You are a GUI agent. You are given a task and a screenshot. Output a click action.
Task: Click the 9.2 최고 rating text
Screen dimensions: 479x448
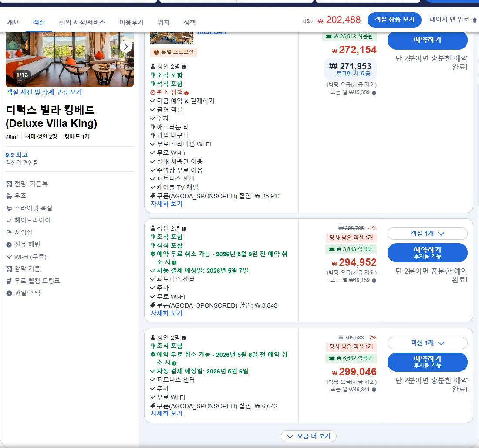coord(17,155)
